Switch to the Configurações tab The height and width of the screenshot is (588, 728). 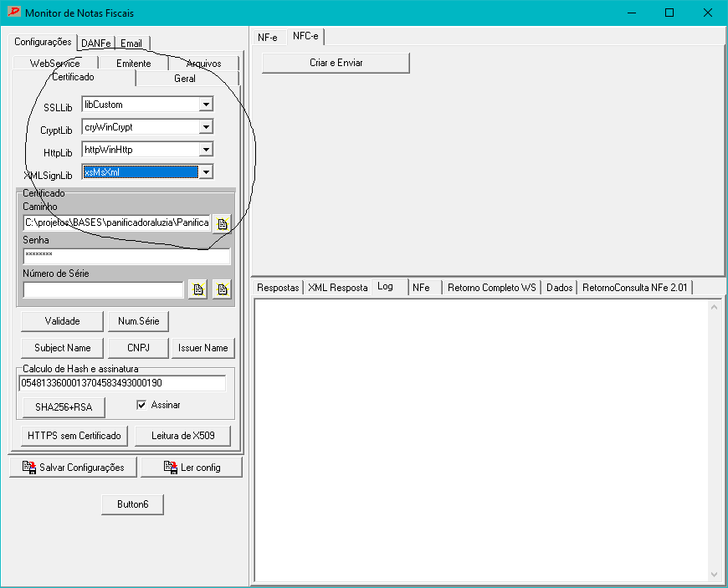(43, 42)
